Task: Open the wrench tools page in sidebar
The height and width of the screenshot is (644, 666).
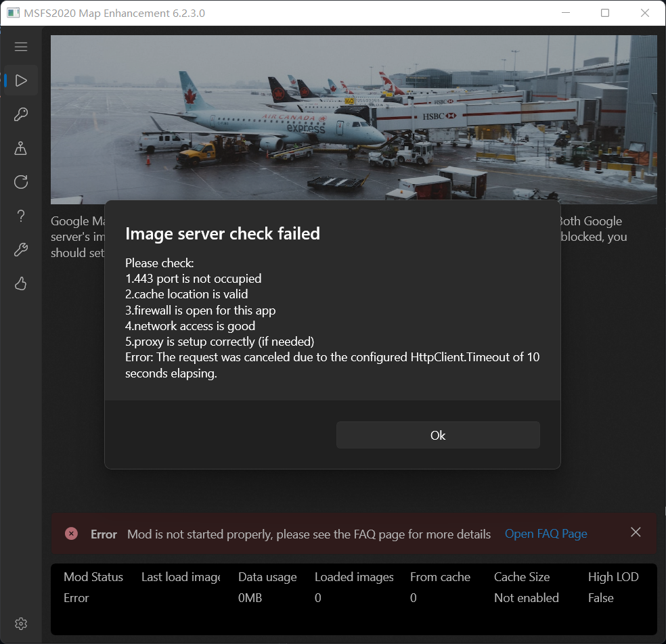Action: point(20,249)
